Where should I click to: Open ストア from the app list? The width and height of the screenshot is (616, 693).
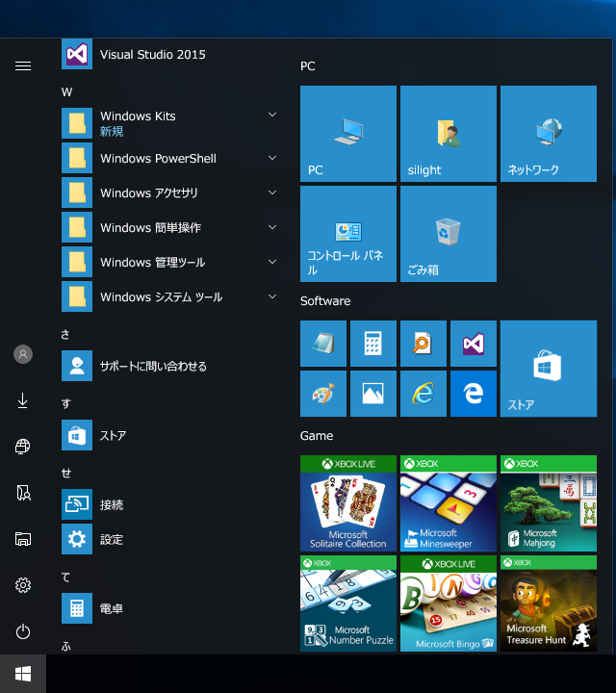[170, 435]
